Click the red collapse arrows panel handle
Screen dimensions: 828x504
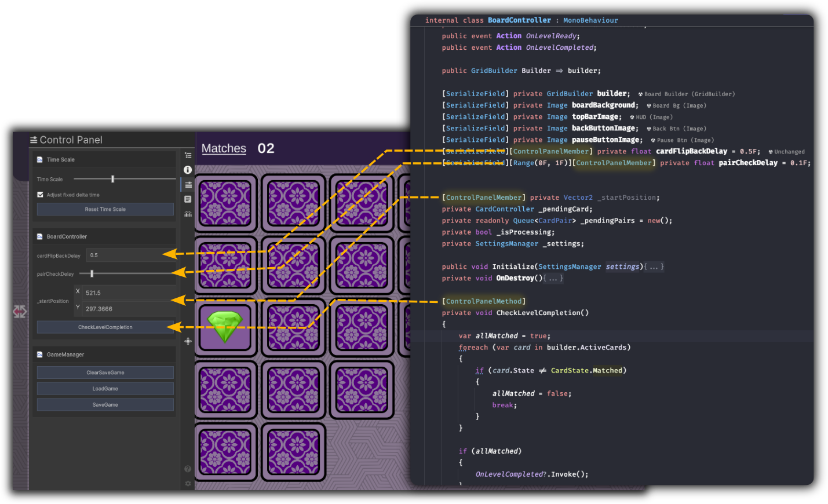20,312
